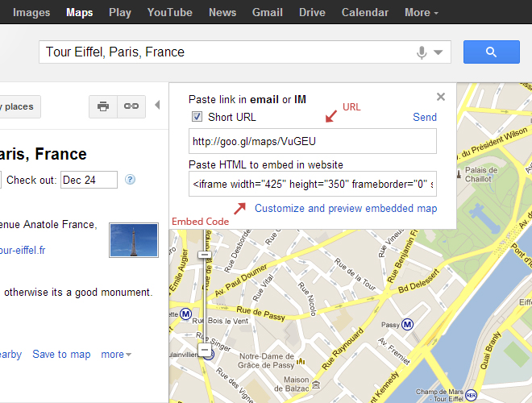Click the Av. Paul Doumer label
This screenshot has width=532, height=403.
(x=240, y=280)
